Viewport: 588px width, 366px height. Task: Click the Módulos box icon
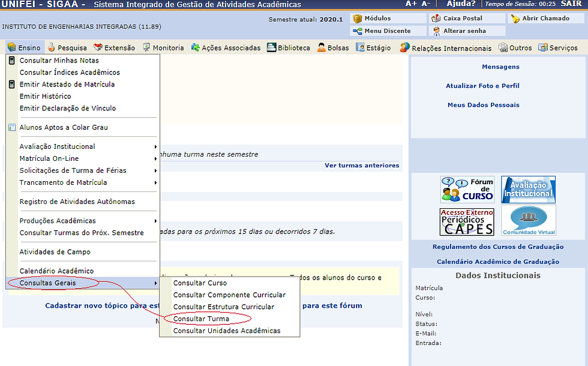[x=358, y=19]
